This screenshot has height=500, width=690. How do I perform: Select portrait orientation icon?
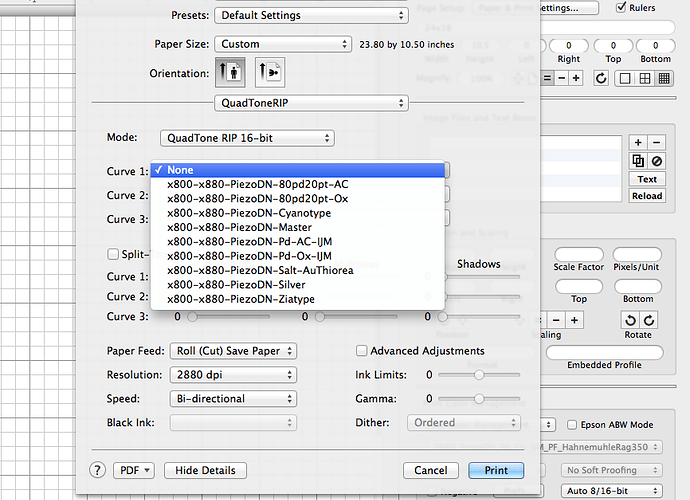[228, 71]
